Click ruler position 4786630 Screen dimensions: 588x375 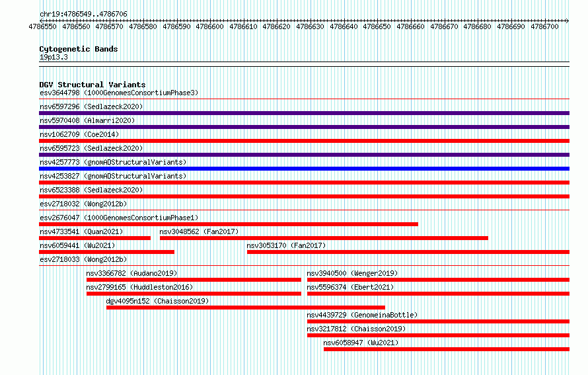[310, 26]
